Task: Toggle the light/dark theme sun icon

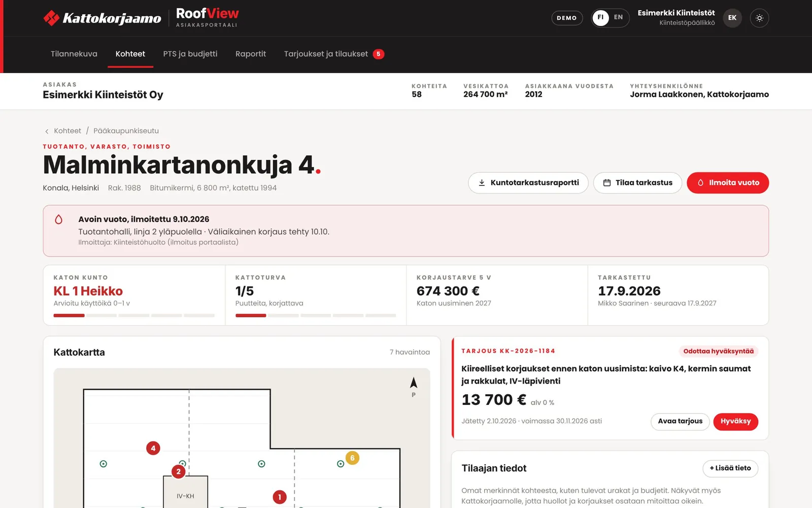Action: pyautogui.click(x=759, y=18)
